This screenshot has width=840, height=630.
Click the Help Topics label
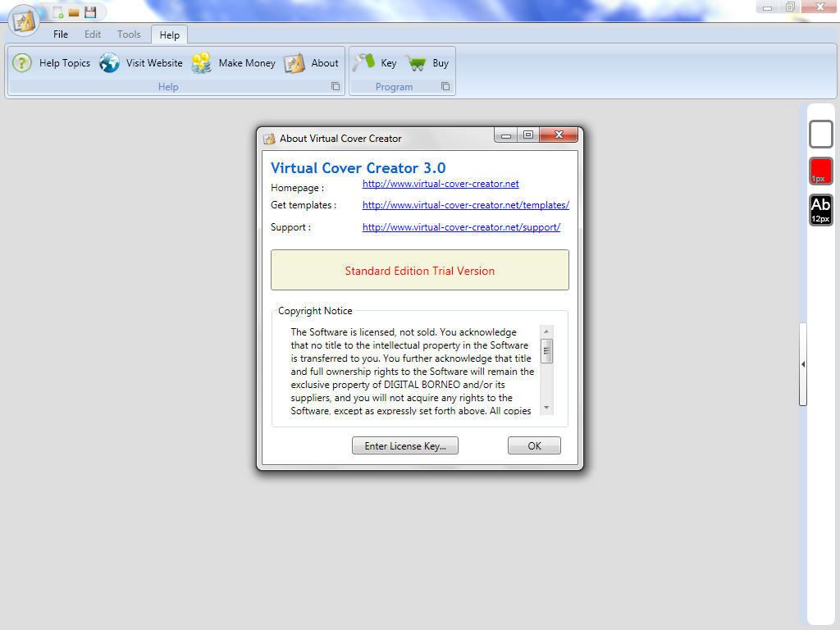[x=65, y=63]
